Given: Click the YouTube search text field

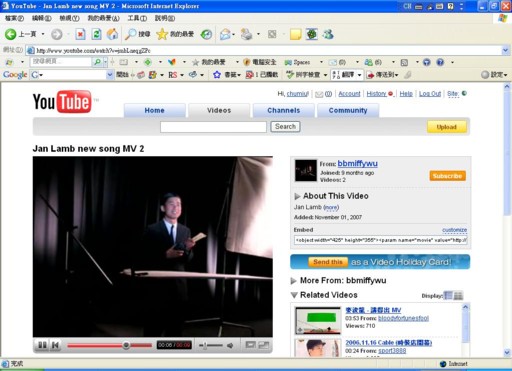Looking at the screenshot, I should click(213, 127).
